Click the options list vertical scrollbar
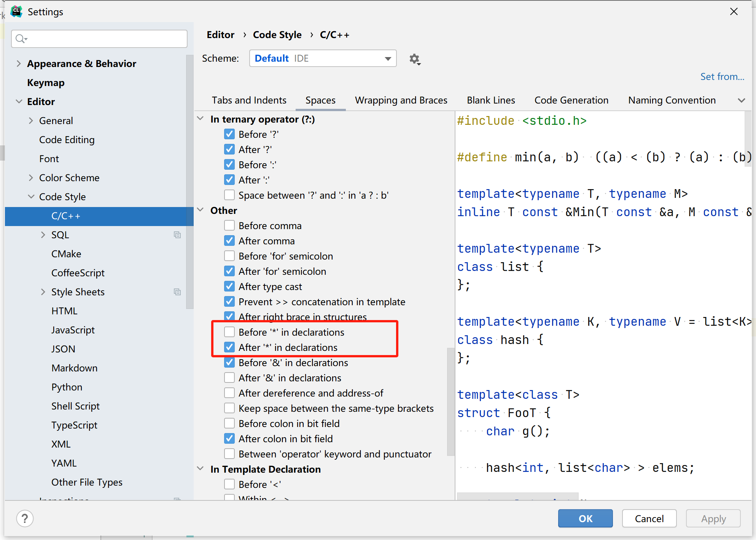Viewport: 756px width, 540px height. coord(450,401)
